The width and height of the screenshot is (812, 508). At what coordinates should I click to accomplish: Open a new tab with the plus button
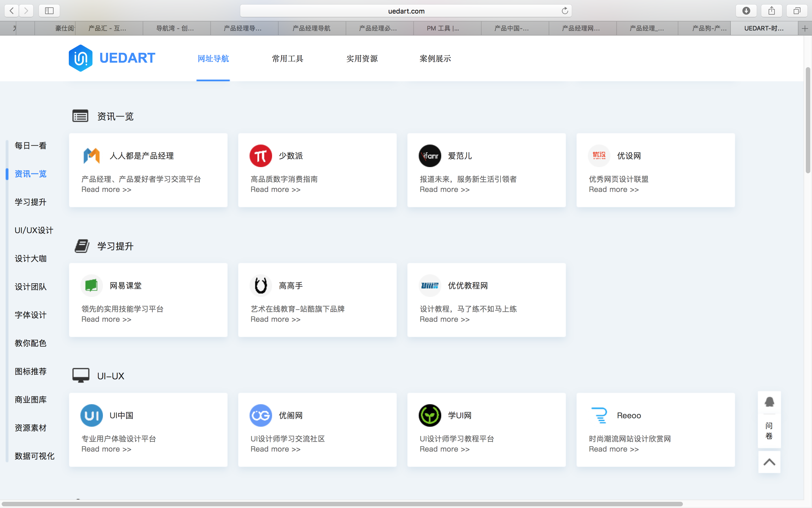tap(805, 29)
